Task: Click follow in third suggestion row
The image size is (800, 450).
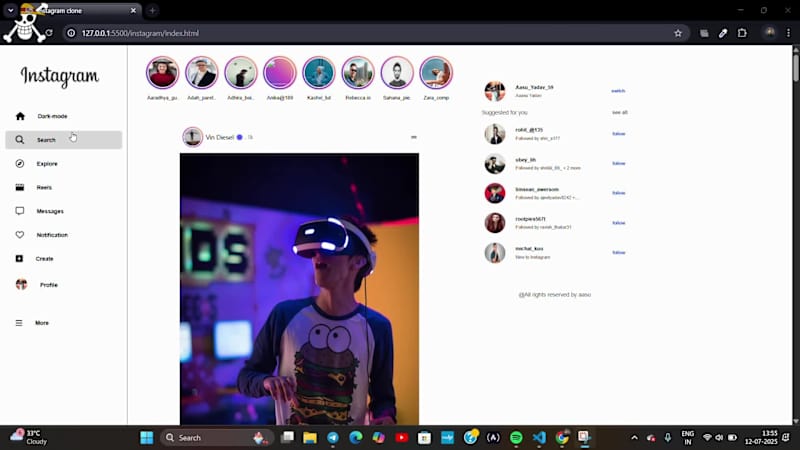Action: pyautogui.click(x=618, y=193)
